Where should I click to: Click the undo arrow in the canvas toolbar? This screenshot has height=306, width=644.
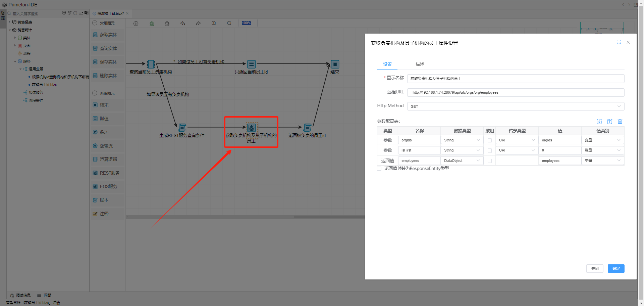click(x=182, y=23)
